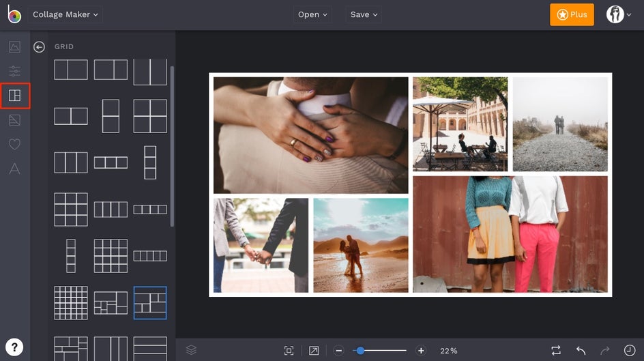The image size is (644, 361).
Task: Open the history clock icon
Action: [x=629, y=351]
